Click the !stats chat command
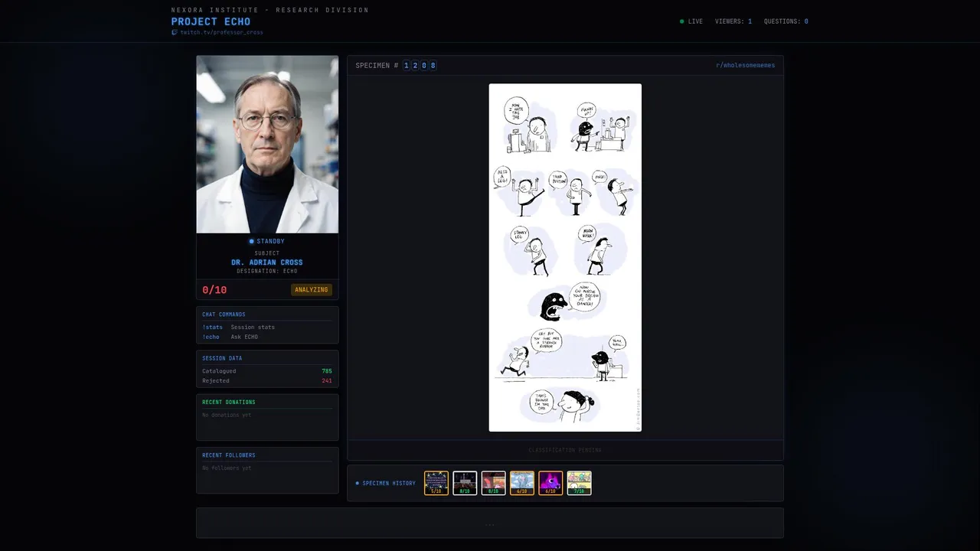The image size is (980, 551). point(212,327)
